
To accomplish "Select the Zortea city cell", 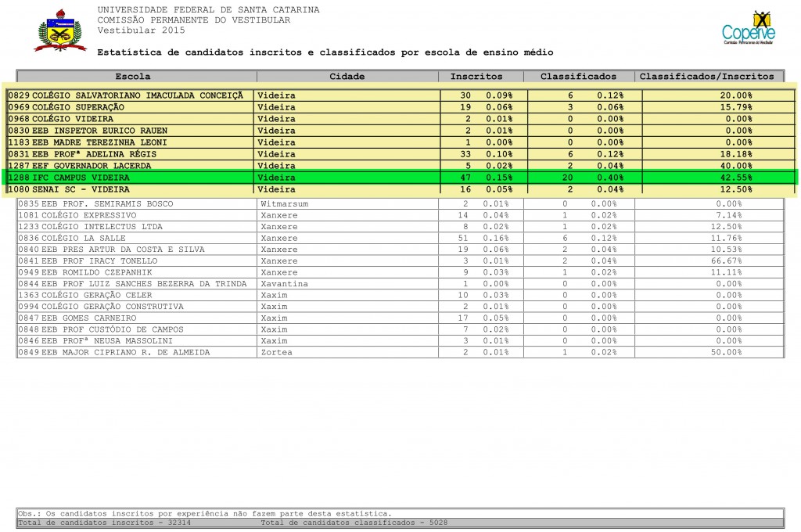I will coord(276,352).
